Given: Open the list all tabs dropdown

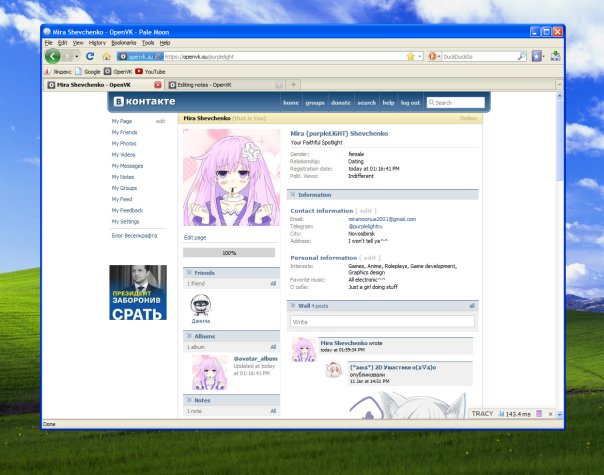Looking at the screenshot, I should tap(559, 84).
